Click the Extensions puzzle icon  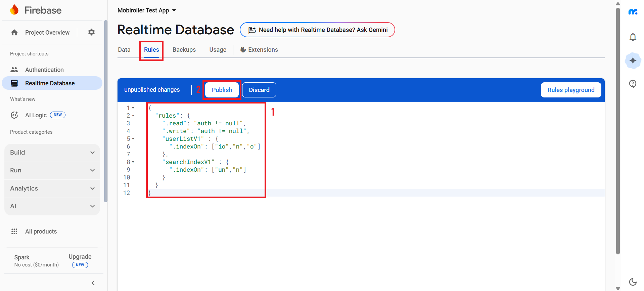(243, 50)
